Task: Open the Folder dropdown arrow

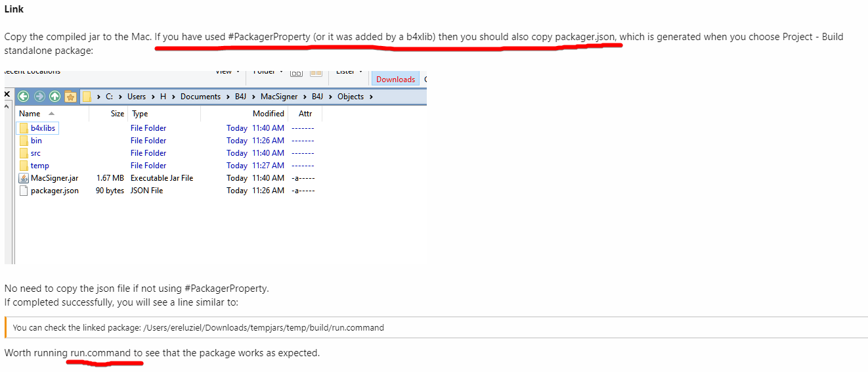Action: click(282, 72)
